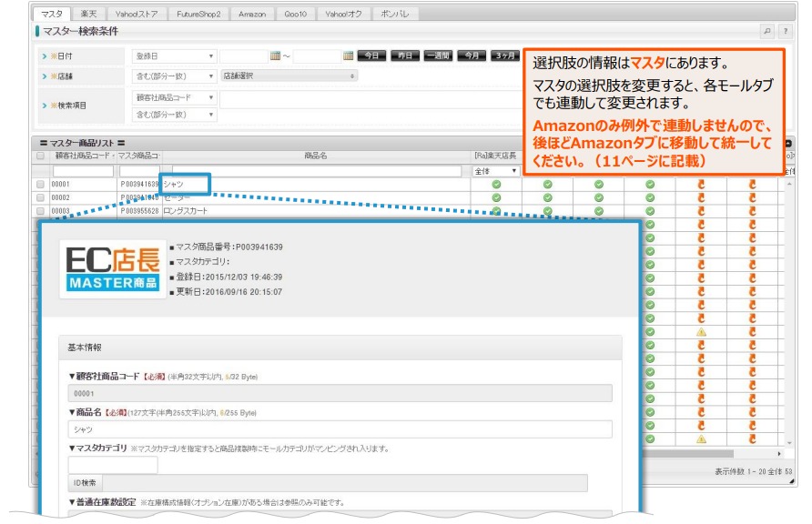812x524 pixels.
Task: Click the last orange sync icon in row 00002
Action: tap(753, 197)
